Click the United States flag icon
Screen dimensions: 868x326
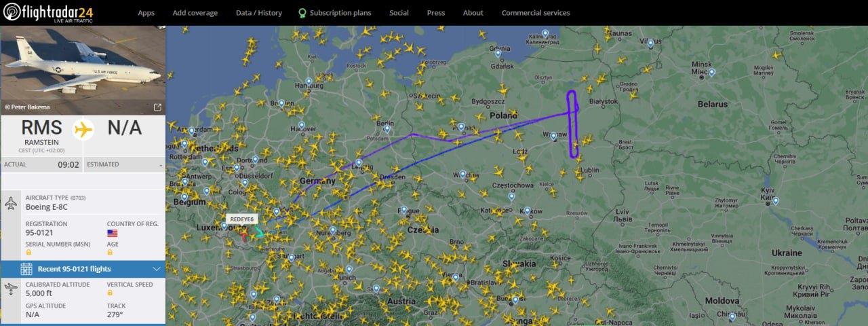point(112,233)
